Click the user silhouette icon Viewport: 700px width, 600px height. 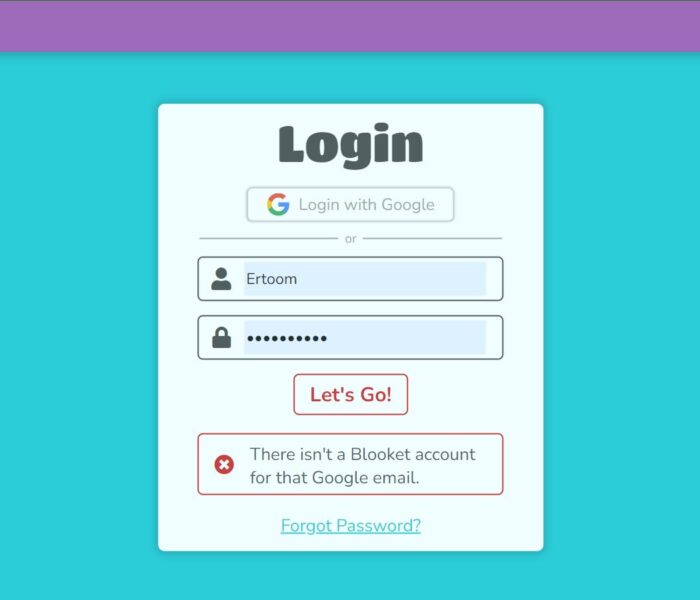click(221, 279)
